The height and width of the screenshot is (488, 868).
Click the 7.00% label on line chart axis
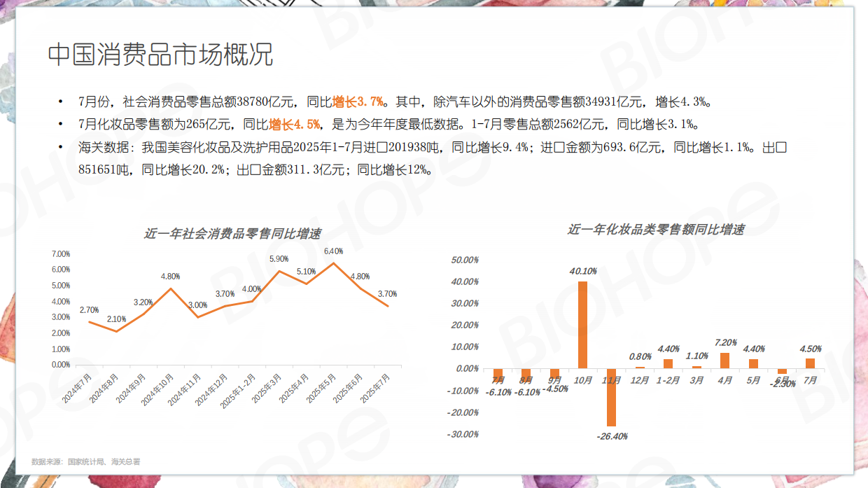61,254
